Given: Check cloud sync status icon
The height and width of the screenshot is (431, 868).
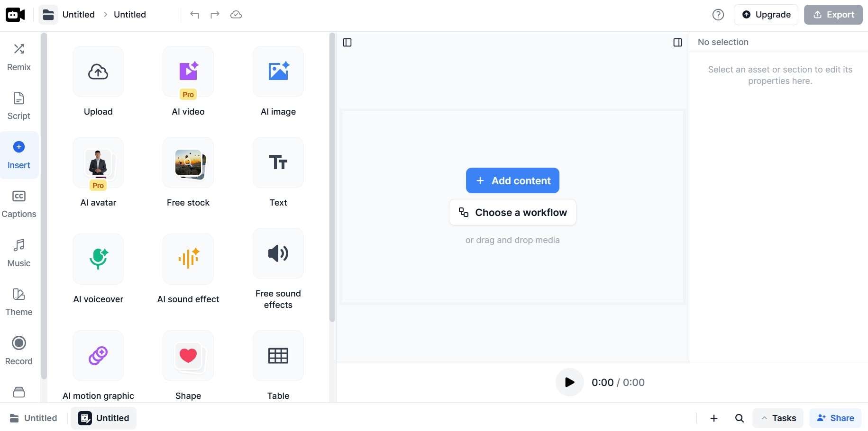Looking at the screenshot, I should [236, 15].
